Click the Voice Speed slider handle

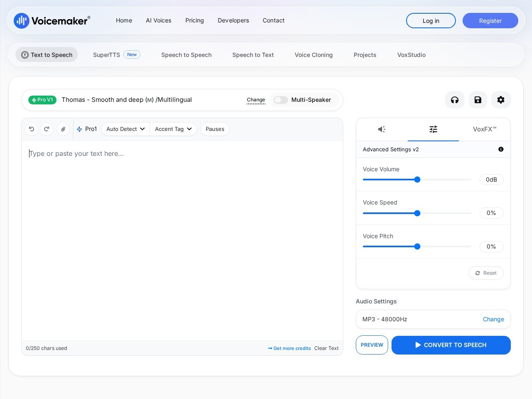tap(417, 213)
